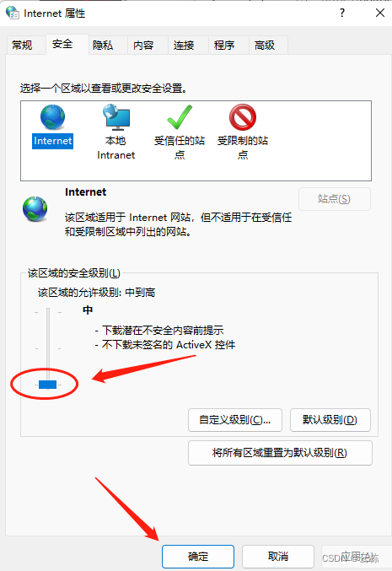The width and height of the screenshot is (392, 571).
Task: Go to the 程序 tab
Action: [224, 46]
